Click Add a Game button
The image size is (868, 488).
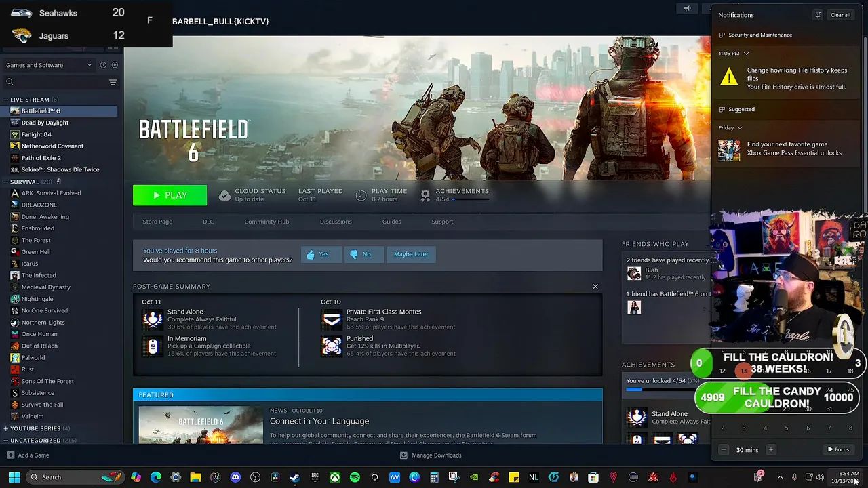pyautogui.click(x=28, y=455)
